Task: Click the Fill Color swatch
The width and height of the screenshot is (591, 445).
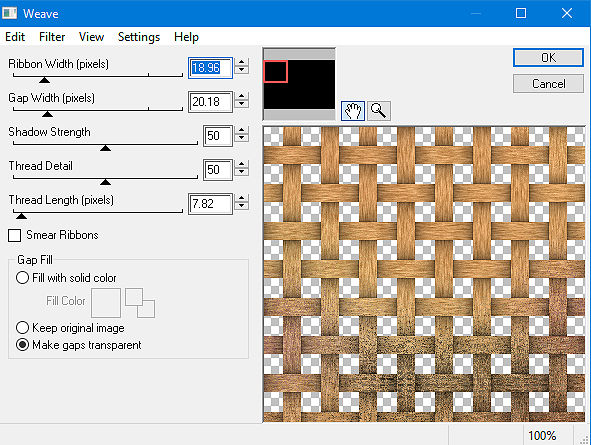Action: (106, 303)
